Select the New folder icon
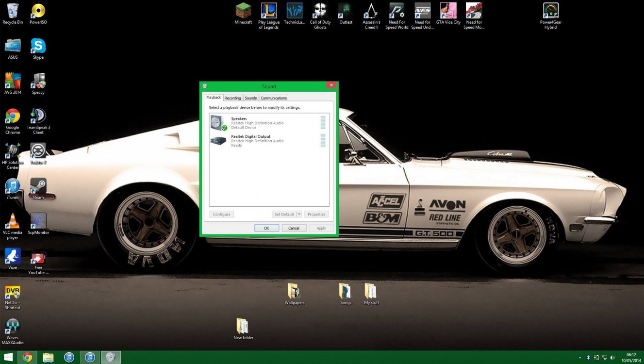 click(243, 329)
